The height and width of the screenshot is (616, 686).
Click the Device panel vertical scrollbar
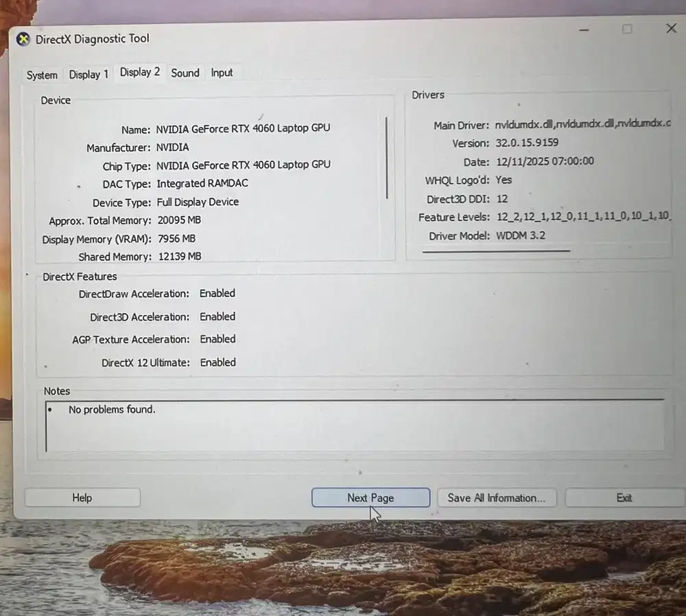[387, 158]
